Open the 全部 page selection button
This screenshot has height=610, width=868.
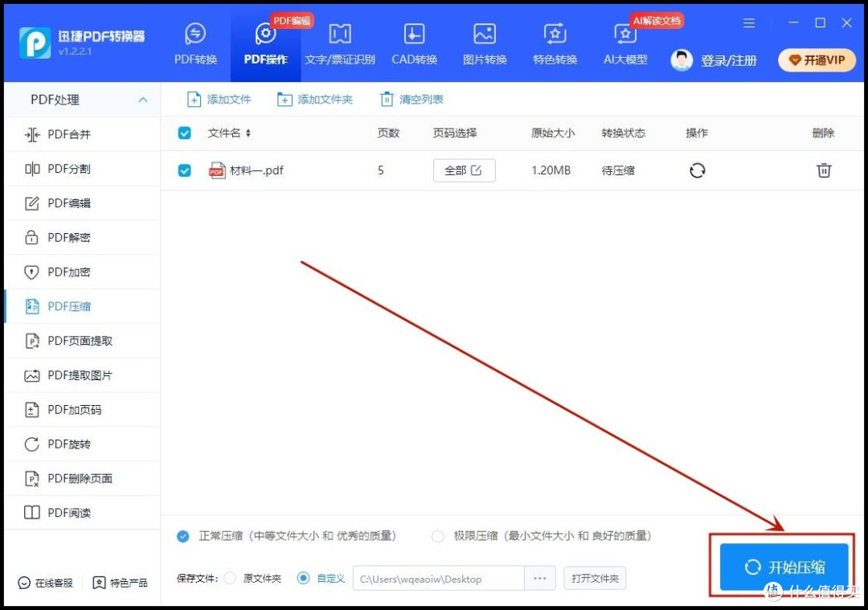click(x=464, y=170)
